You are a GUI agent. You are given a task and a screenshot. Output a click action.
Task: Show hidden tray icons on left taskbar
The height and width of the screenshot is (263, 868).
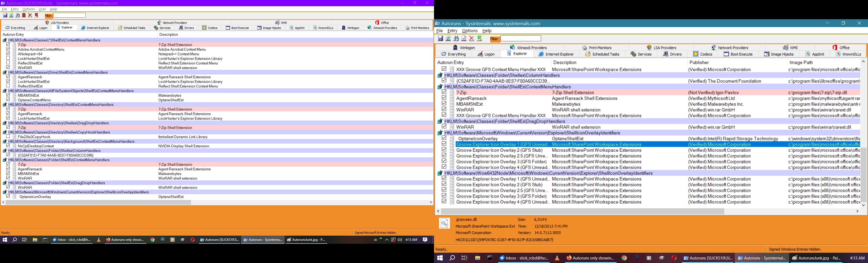[x=387, y=240]
